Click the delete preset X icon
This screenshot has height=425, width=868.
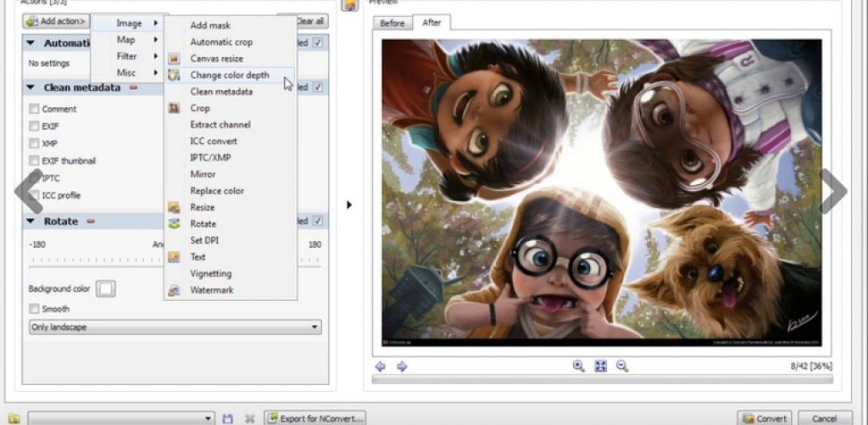(x=249, y=418)
